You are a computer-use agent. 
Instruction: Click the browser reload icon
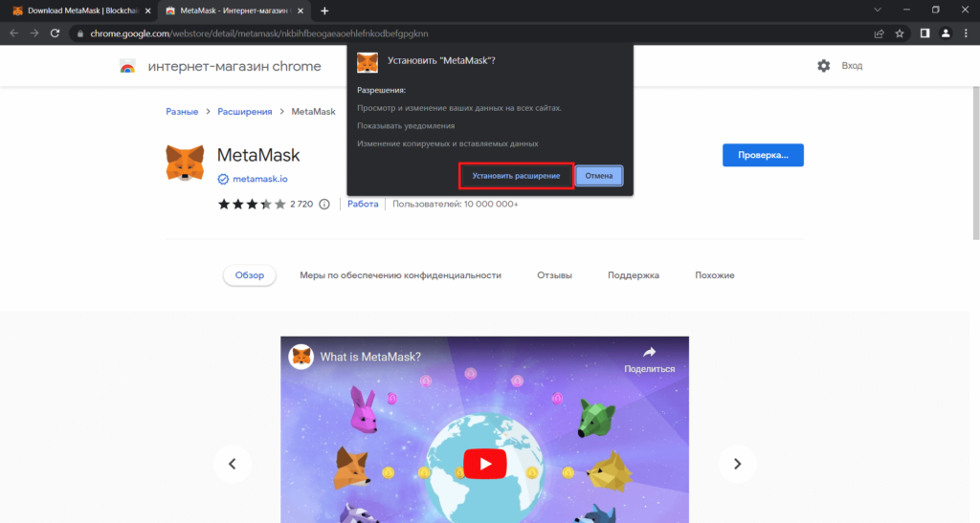56,33
